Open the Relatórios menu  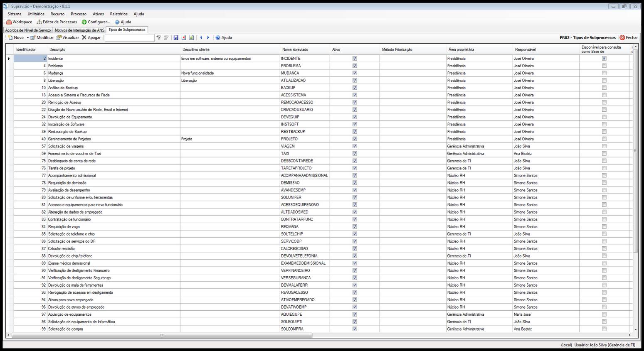pyautogui.click(x=119, y=14)
